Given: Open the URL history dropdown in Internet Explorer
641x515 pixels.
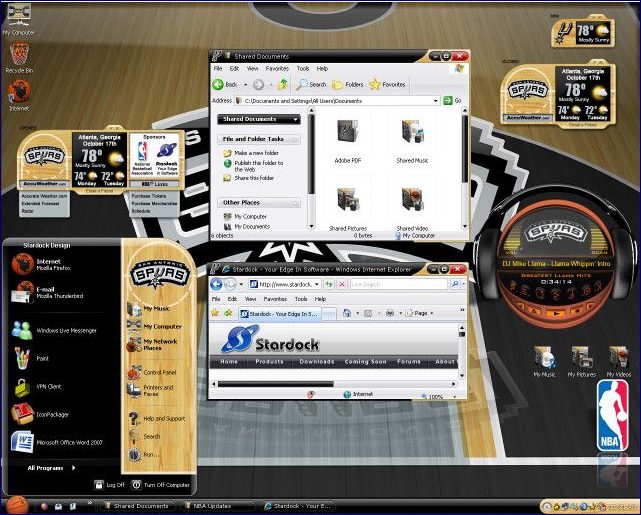Looking at the screenshot, I should [x=317, y=284].
